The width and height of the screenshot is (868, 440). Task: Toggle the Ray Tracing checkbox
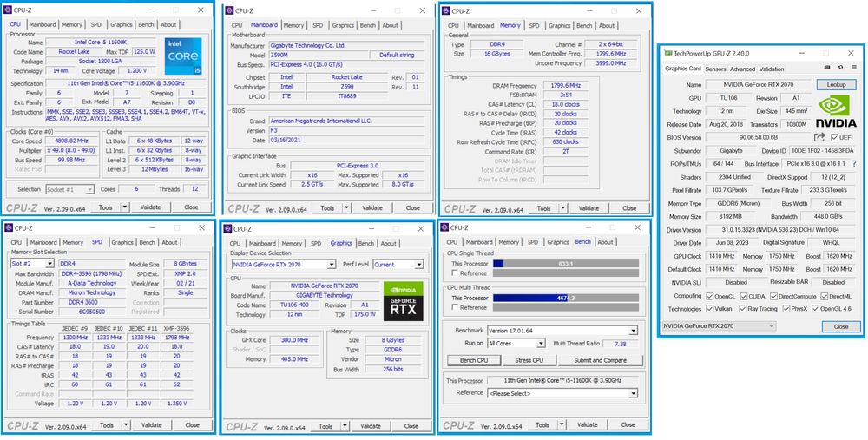(x=744, y=309)
